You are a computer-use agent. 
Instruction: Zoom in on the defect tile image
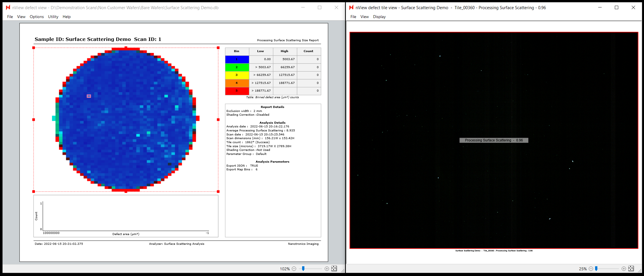[624, 269]
